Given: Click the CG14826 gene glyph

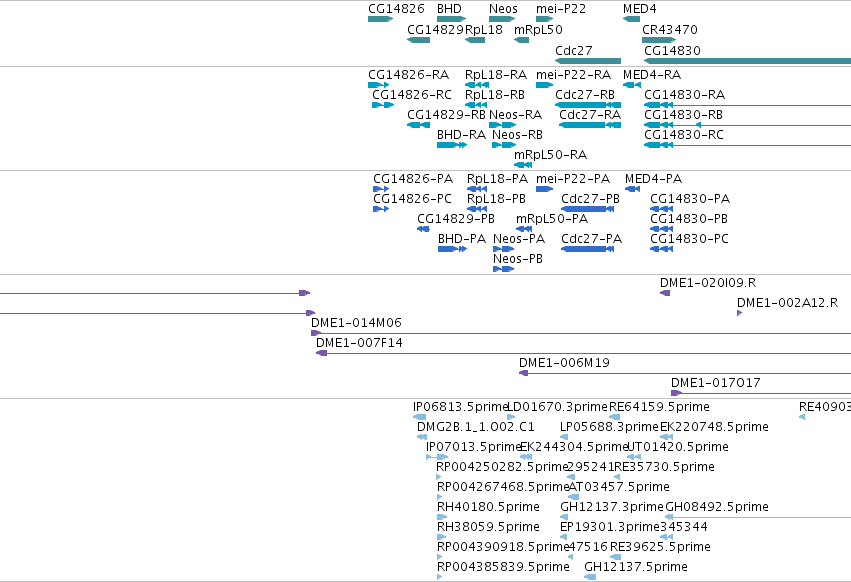Looking at the screenshot, I should 380,19.
